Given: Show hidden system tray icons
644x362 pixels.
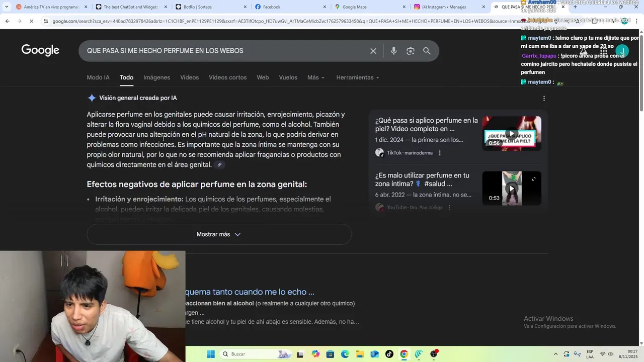Looking at the screenshot, I should coord(555,354).
